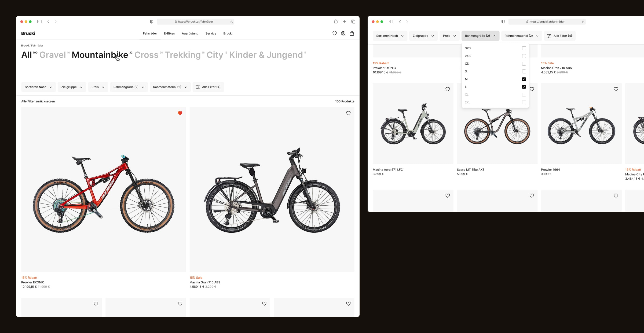Check the 3XS frame size box

tap(524, 48)
